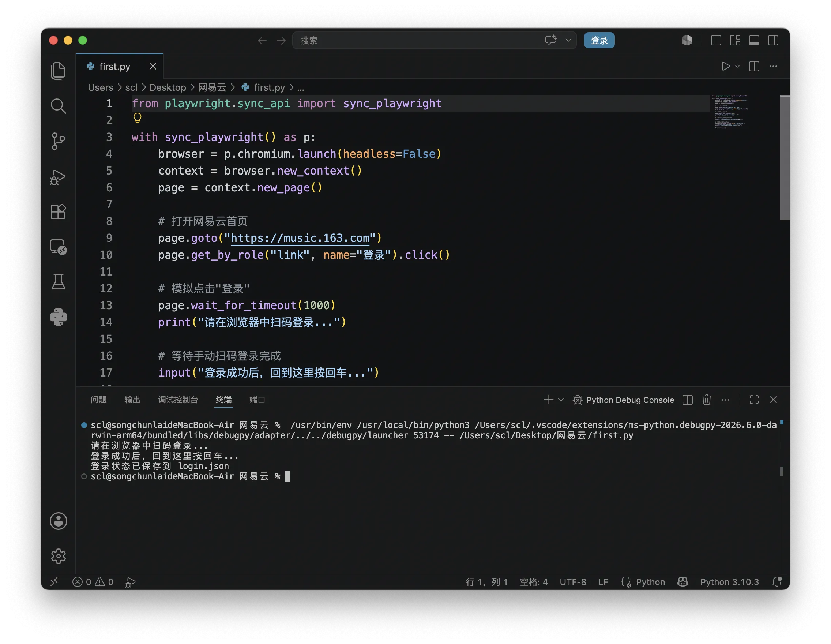Kill the terminal with trash icon

click(x=707, y=400)
